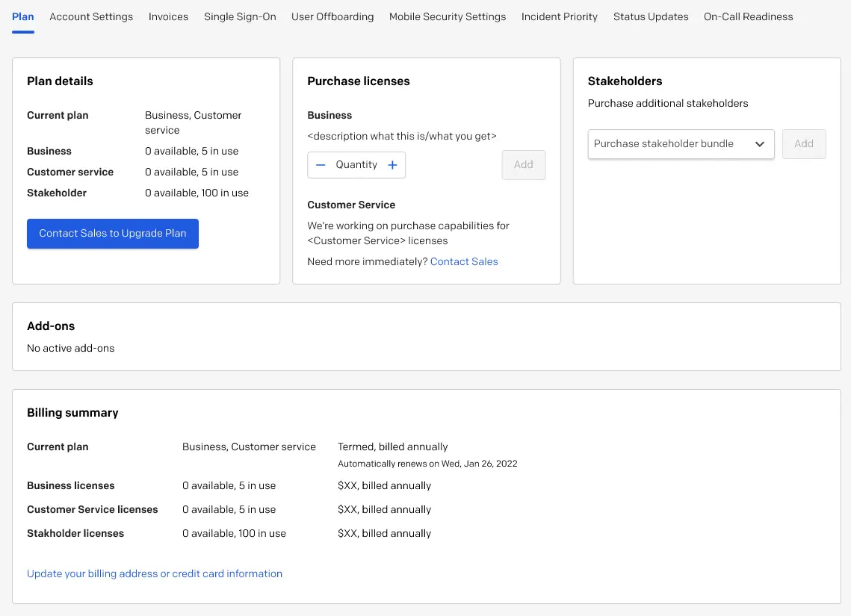
Task: Open the Contact Sales link
Action: tap(464, 262)
